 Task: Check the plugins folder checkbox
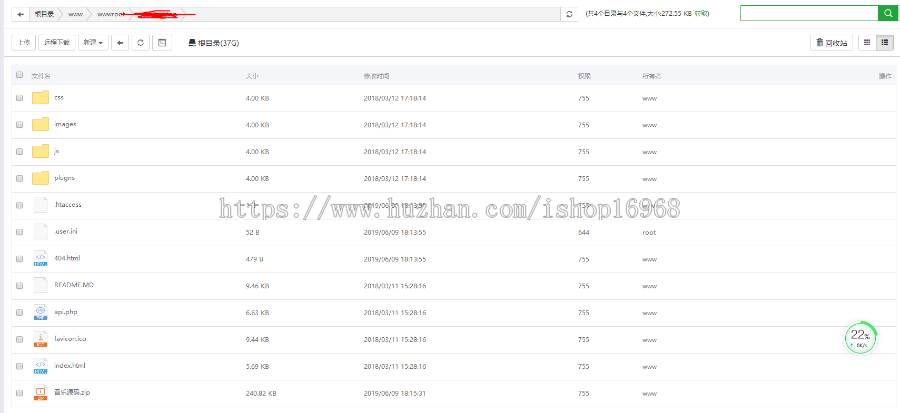[20, 178]
